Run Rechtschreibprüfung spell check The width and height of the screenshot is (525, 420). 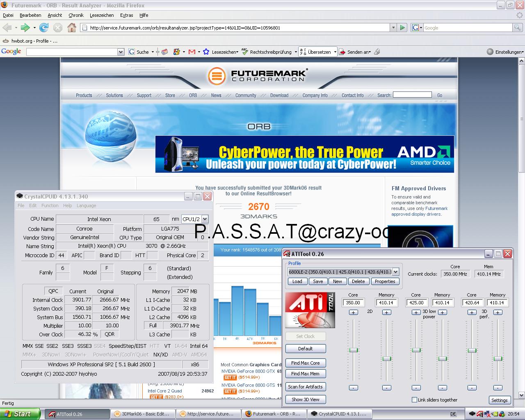click(267, 52)
